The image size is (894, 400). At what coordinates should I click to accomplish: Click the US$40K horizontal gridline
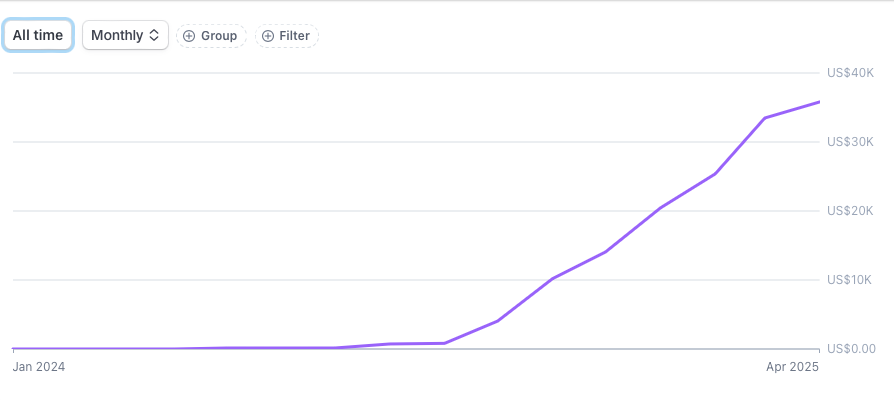(x=416, y=73)
